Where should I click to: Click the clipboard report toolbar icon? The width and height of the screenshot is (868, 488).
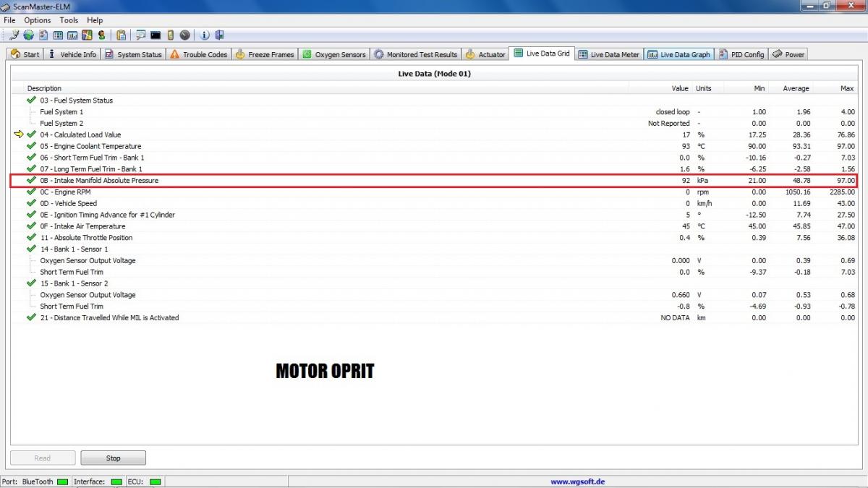pyautogui.click(x=121, y=35)
